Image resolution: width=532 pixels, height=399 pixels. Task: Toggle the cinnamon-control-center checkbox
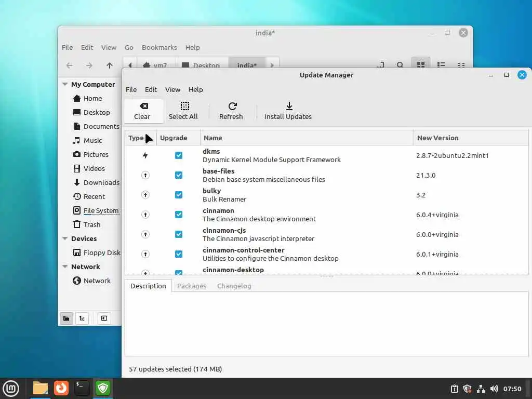179,254
